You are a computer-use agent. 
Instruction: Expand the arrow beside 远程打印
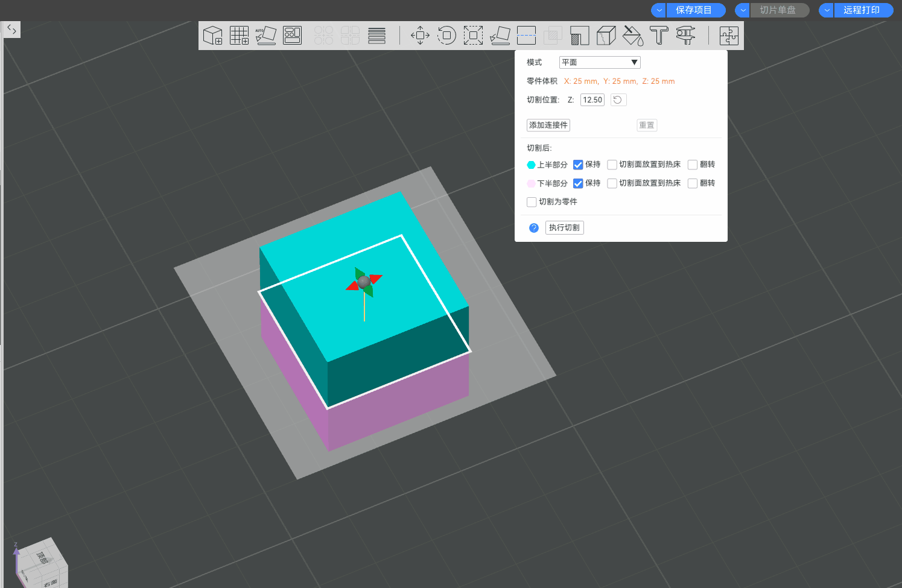coord(827,10)
